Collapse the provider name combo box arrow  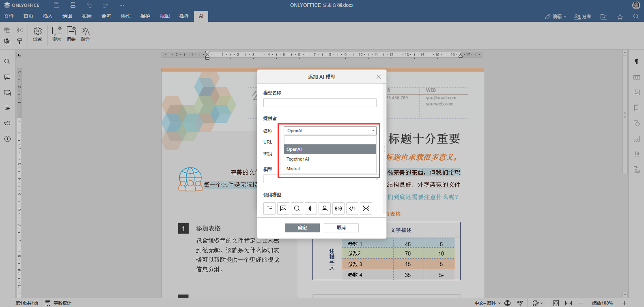click(373, 131)
